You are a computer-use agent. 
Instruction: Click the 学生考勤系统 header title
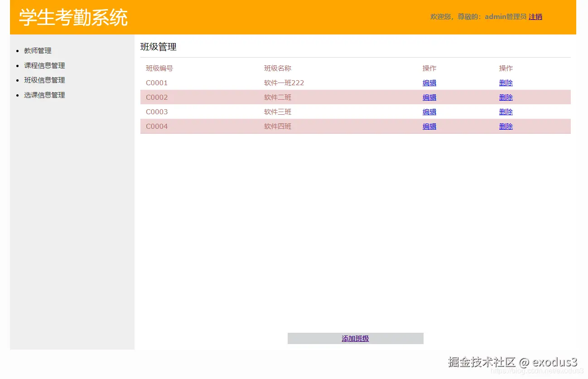point(73,18)
